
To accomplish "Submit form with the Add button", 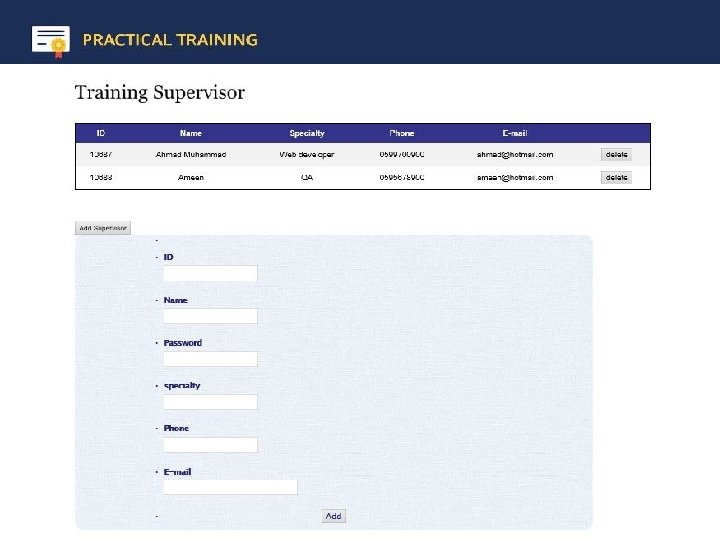I will [333, 516].
